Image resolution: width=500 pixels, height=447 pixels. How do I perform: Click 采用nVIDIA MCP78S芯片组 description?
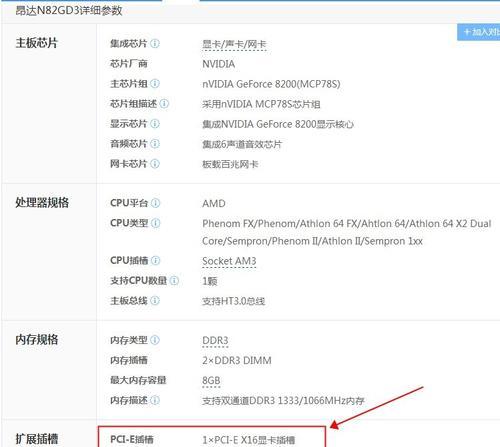point(261,104)
